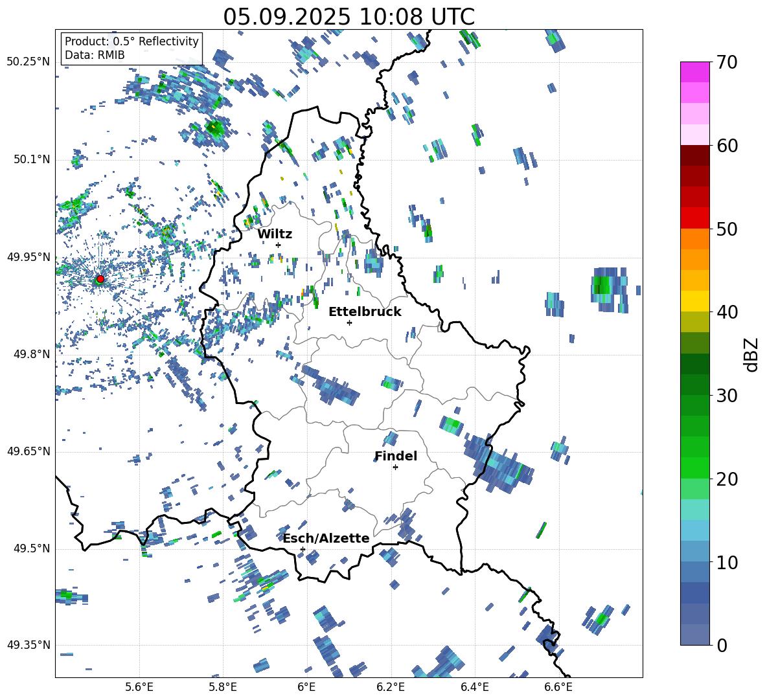
Task: Click the Findel city label
Action: [396, 456]
